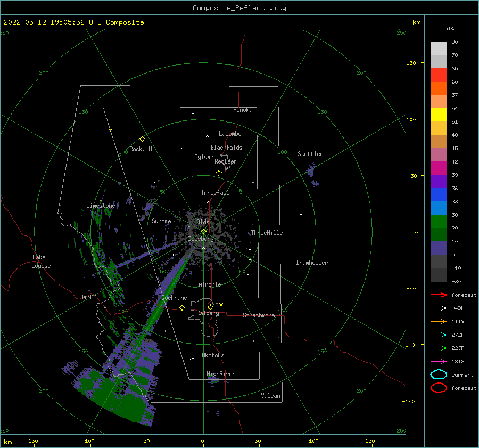Click the Banff town label
Viewport: 479px width, 448px height.
coord(88,297)
